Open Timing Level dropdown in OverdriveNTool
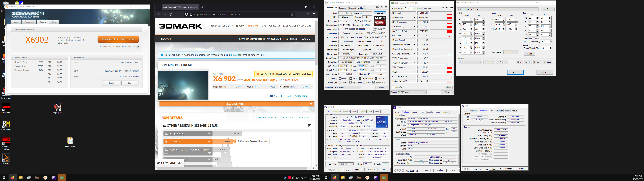This screenshot has height=181, width=644. (510, 52)
